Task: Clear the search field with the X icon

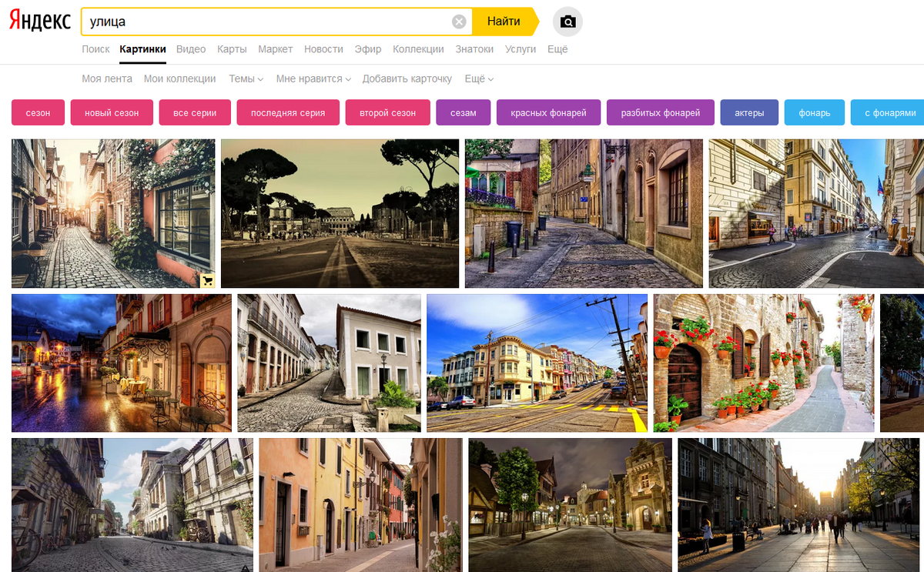Action: (x=460, y=22)
